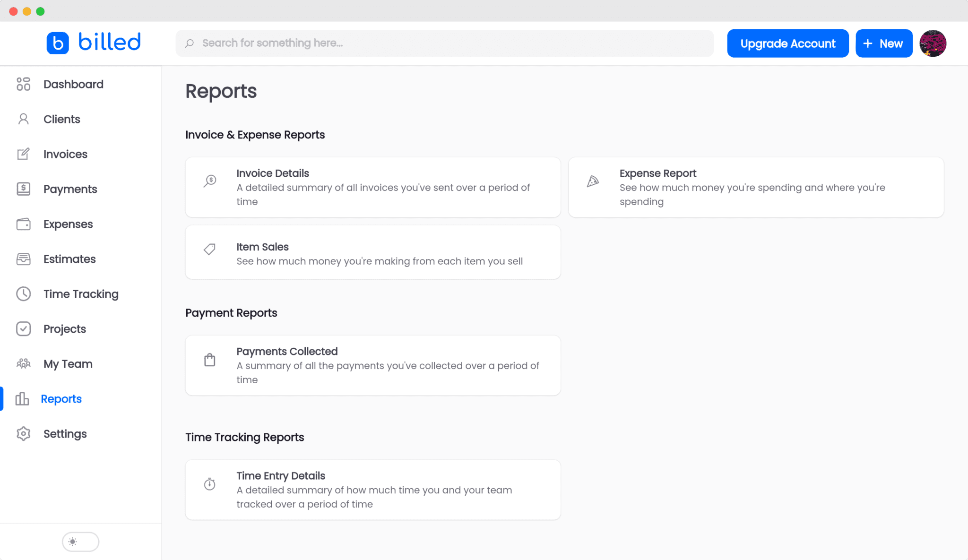Click your profile avatar
The image size is (968, 560).
[933, 43]
